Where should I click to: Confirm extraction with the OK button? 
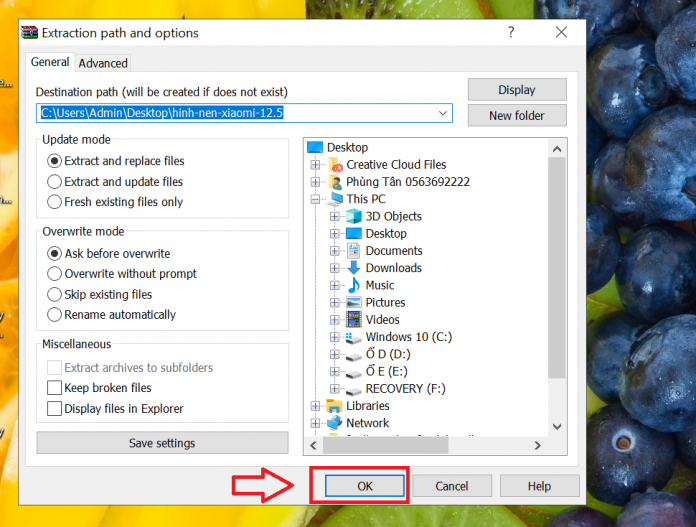[x=365, y=486]
